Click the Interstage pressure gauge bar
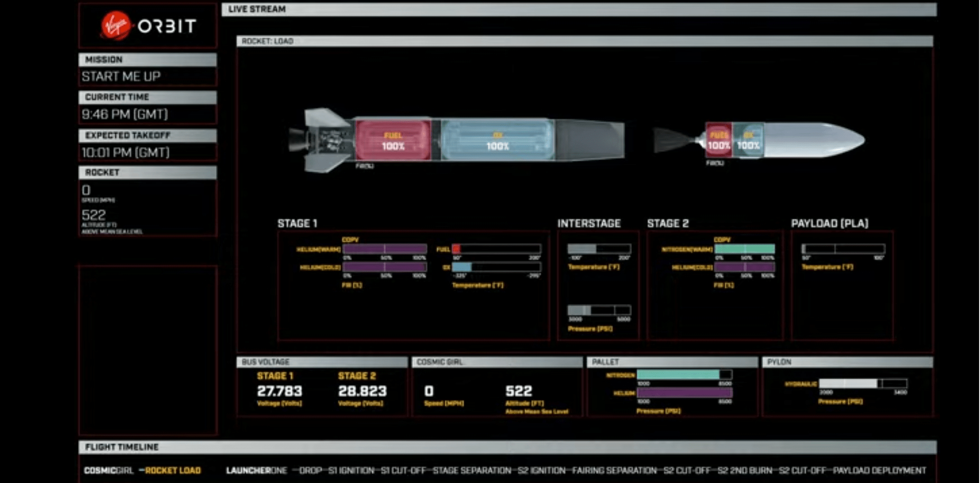Screen dimensions: 980x483 click(599, 310)
